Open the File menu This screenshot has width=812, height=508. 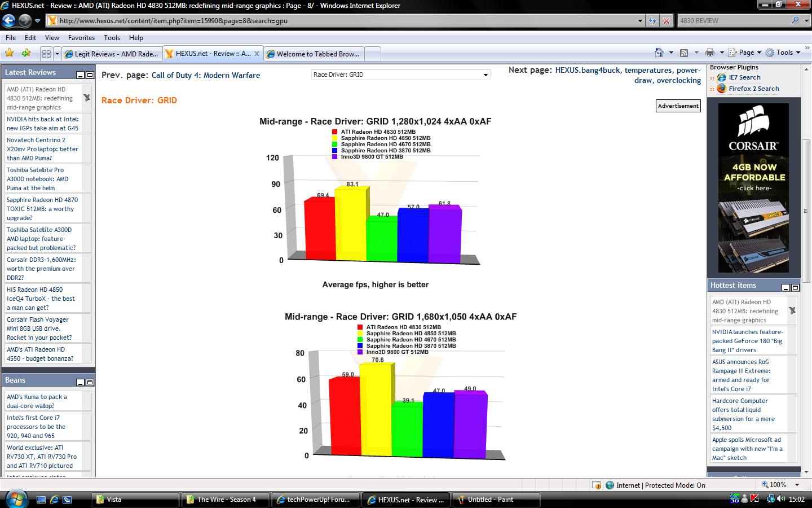(11, 38)
